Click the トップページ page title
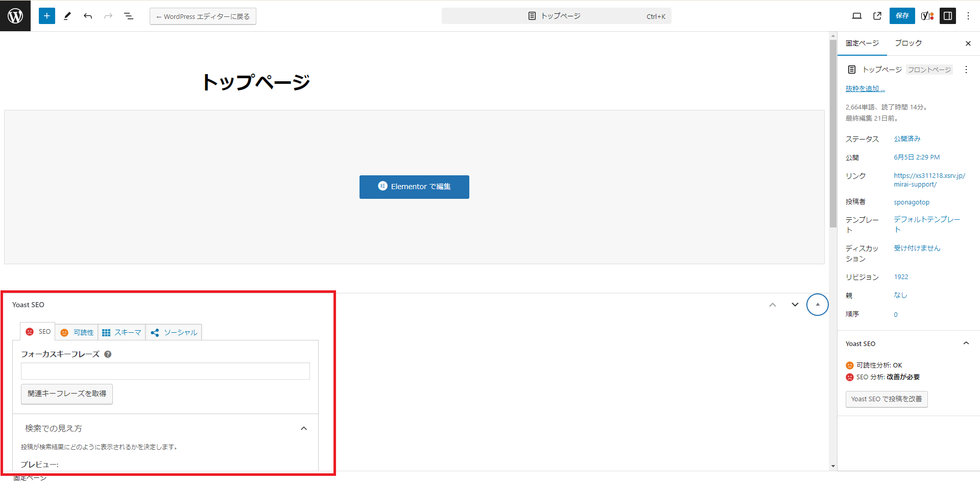Screen dimensions: 980x482 (256, 82)
